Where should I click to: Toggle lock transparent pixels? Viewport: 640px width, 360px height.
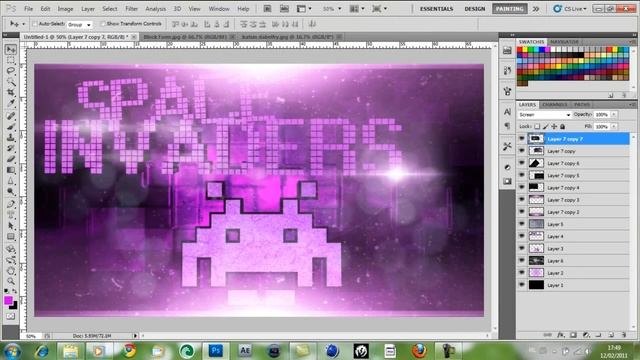point(537,127)
